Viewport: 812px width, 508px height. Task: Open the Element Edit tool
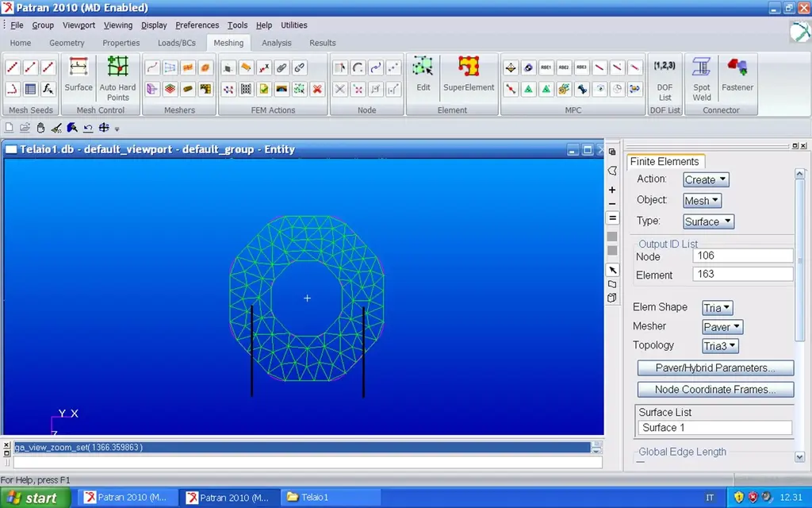click(x=423, y=74)
